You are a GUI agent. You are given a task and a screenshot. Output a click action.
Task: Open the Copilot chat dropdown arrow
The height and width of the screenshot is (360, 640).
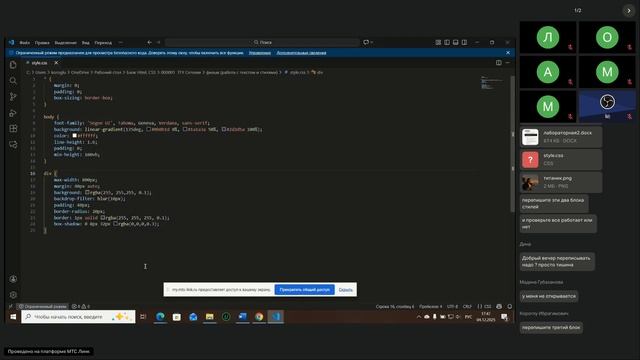coord(372,42)
